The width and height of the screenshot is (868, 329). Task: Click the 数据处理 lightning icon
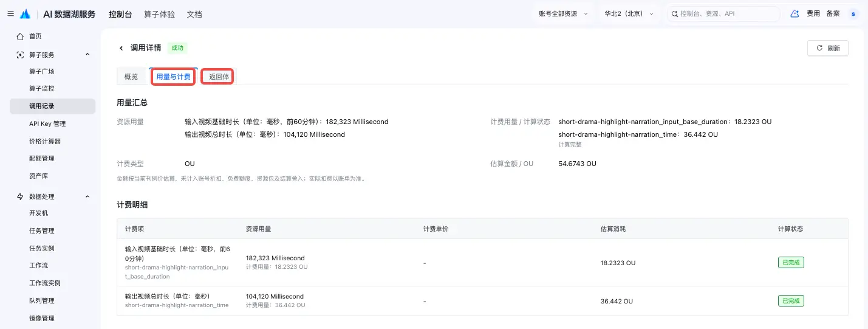point(21,196)
